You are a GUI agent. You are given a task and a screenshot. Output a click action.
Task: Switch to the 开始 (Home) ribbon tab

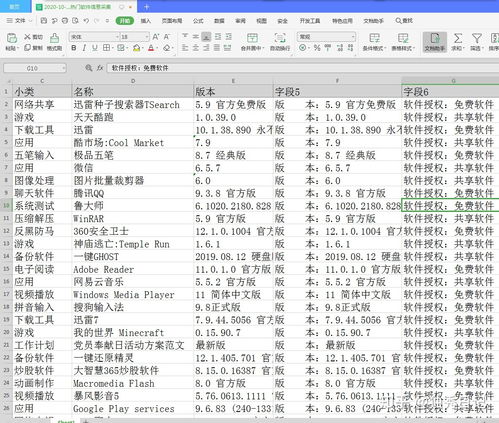[x=125, y=21]
